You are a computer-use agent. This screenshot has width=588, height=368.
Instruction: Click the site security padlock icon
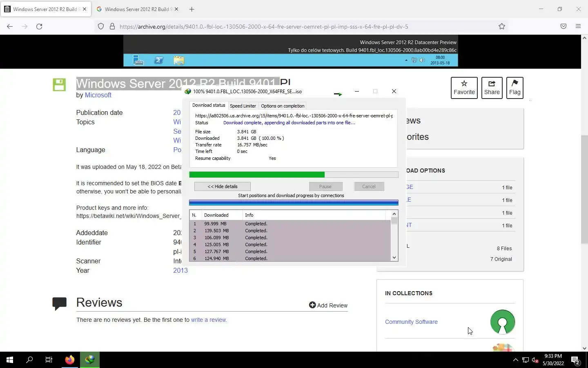pyautogui.click(x=112, y=26)
